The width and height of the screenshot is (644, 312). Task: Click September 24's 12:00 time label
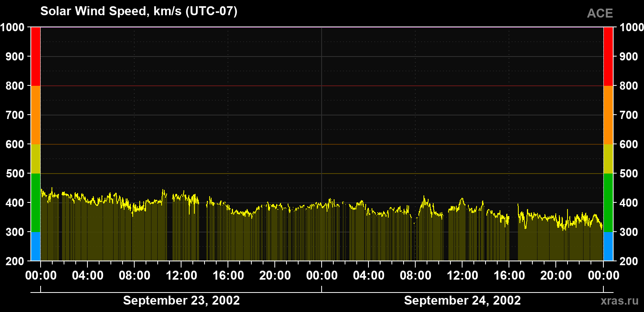point(463,276)
